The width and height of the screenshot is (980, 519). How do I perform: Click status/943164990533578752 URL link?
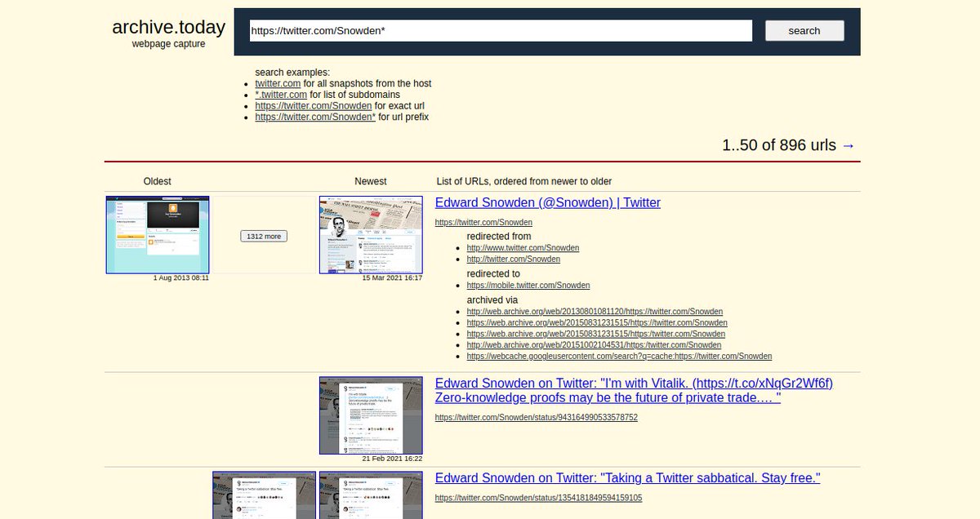537,418
